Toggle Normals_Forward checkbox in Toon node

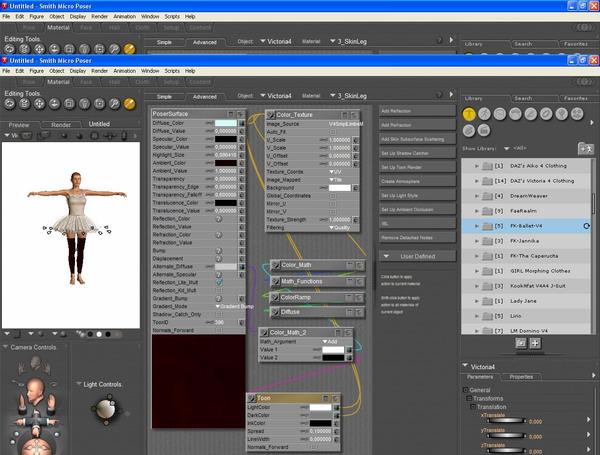[313, 447]
